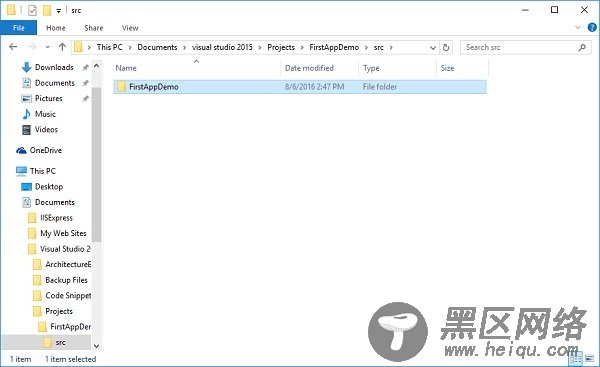Click the Downloads pin icon
This screenshot has width=600, height=367.
(85, 67)
